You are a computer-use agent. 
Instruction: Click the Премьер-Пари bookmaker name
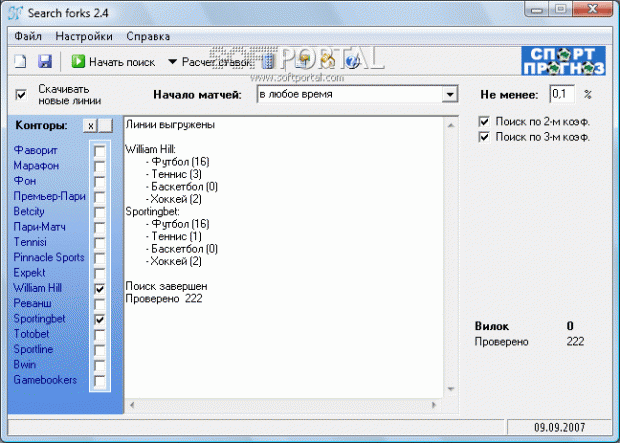49,196
